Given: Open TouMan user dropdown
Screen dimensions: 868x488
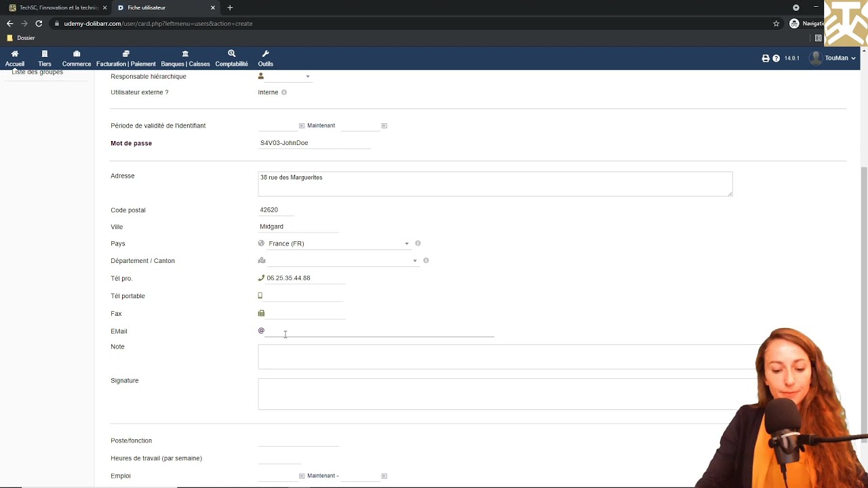Looking at the screenshot, I should [x=833, y=58].
